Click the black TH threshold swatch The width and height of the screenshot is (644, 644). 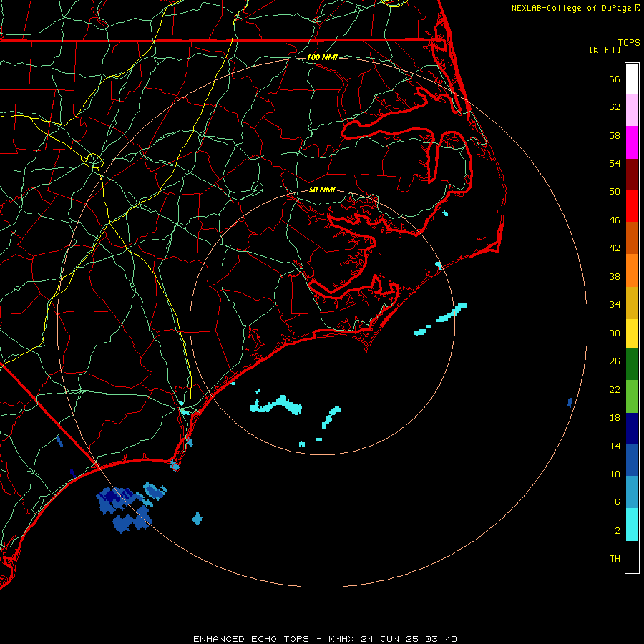coord(632,557)
